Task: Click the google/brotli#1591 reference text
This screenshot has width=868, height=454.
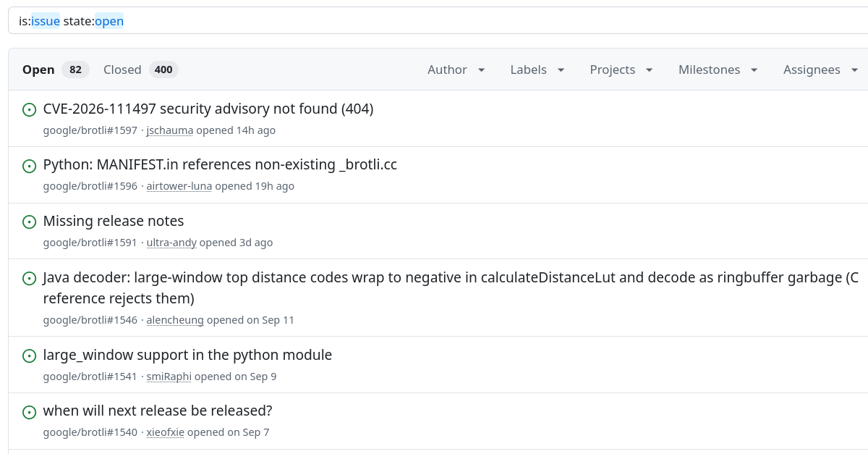Action: coord(90,243)
